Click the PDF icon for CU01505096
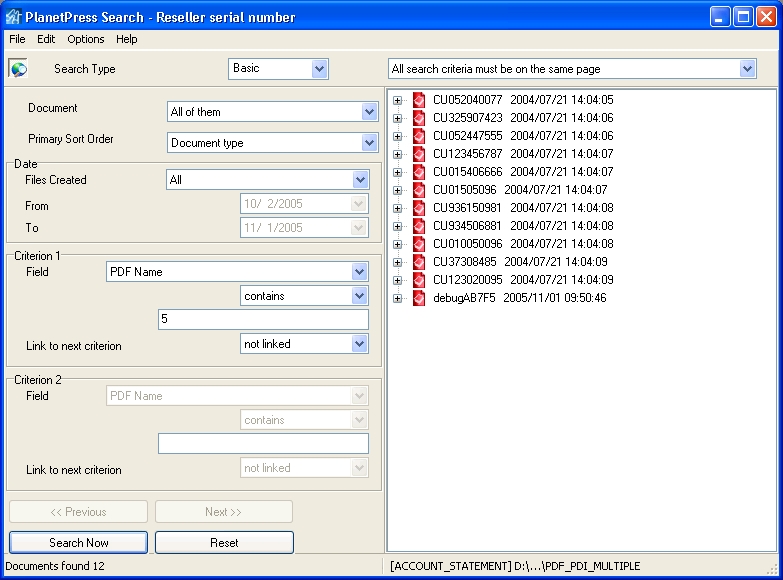This screenshot has width=783, height=580. click(x=418, y=190)
